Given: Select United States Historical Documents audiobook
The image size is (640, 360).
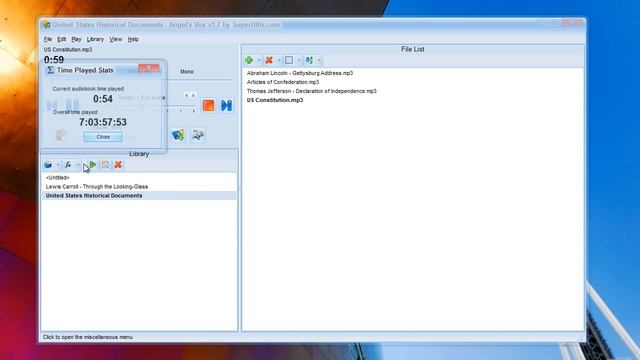Looking at the screenshot, I should [x=139, y=196].
